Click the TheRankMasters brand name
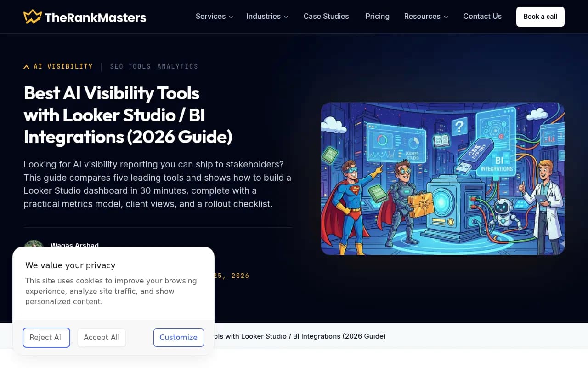This screenshot has width=588, height=368. pos(96,18)
